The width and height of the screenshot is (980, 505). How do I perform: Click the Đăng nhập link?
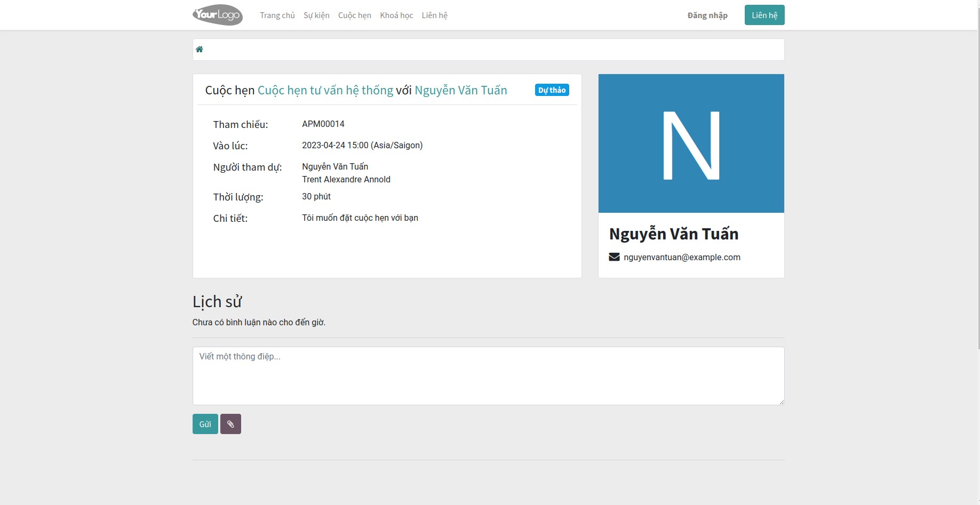707,15
